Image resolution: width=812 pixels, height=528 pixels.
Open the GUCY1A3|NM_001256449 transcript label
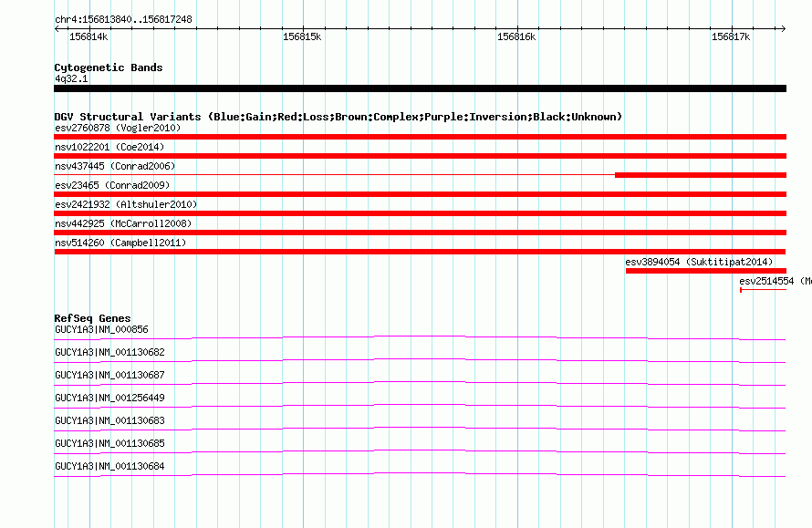coord(109,399)
